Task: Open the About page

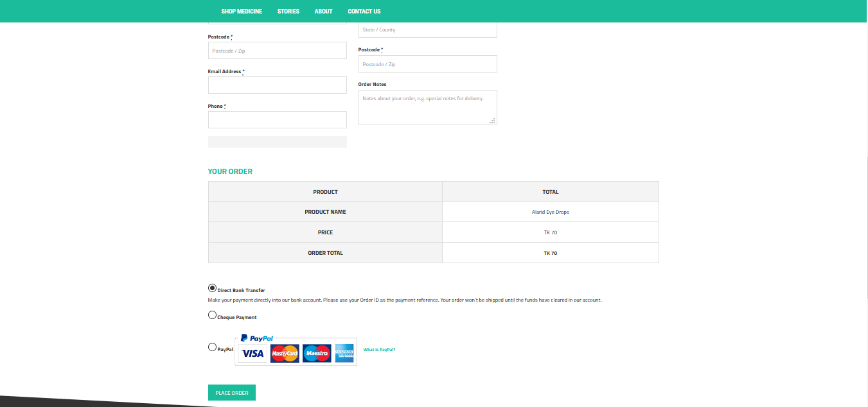Action: pyautogui.click(x=323, y=11)
